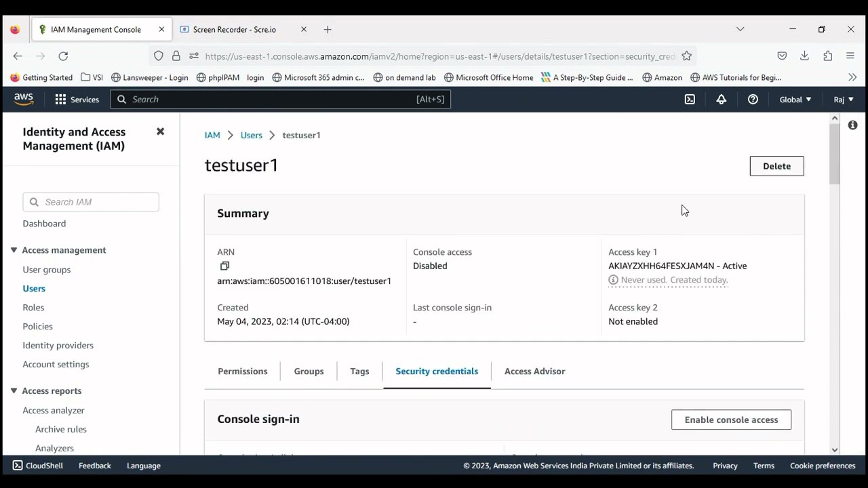The image size is (868, 488).
Task: Open the Global region dropdown
Action: pos(795,100)
